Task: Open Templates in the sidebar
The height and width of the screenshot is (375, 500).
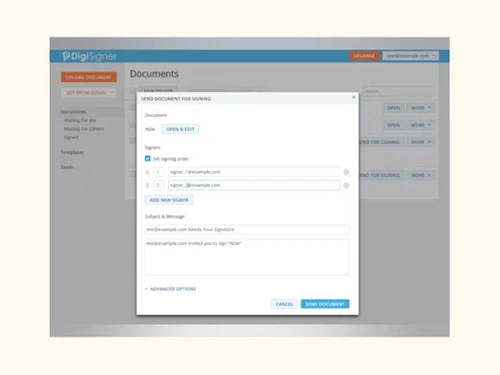Action: pos(72,152)
